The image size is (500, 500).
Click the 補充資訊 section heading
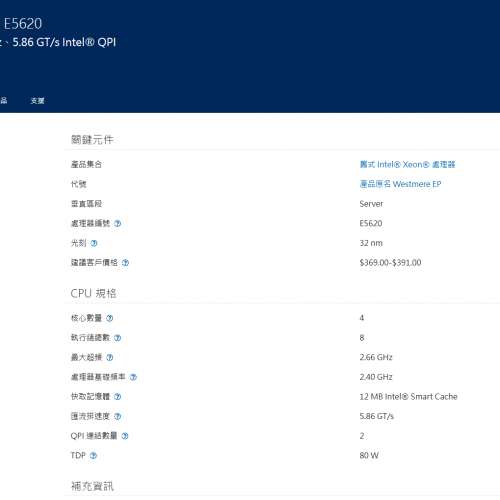point(92,486)
